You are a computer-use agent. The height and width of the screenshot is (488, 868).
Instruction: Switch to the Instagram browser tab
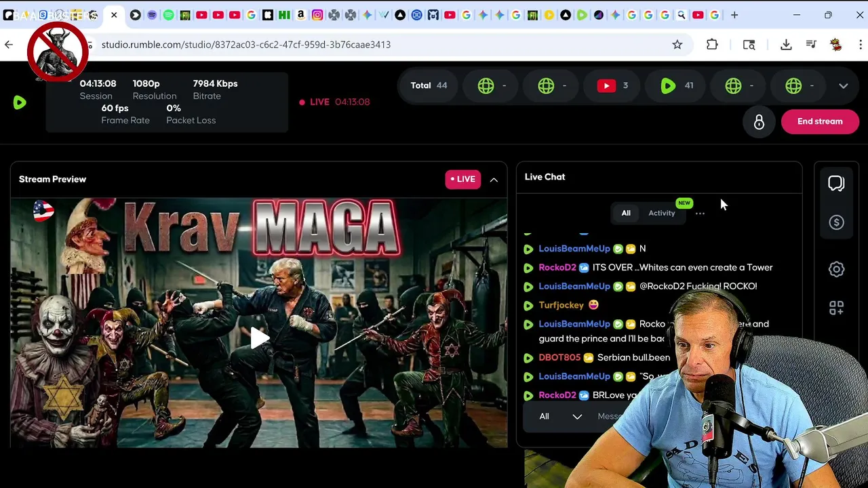tap(317, 15)
